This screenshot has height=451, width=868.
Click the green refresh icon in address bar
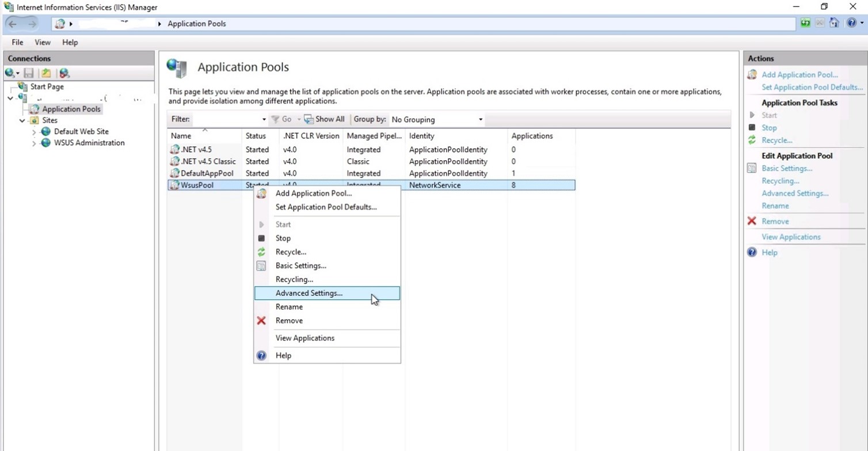(x=805, y=23)
